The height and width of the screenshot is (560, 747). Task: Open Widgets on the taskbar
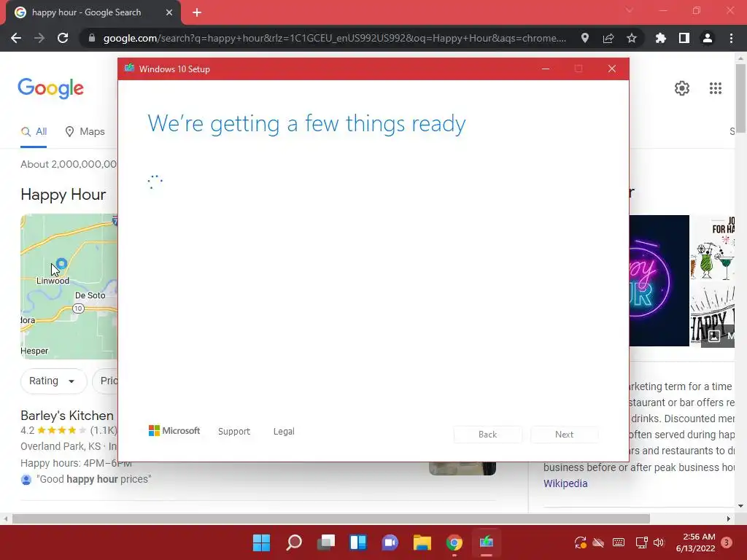(x=358, y=542)
